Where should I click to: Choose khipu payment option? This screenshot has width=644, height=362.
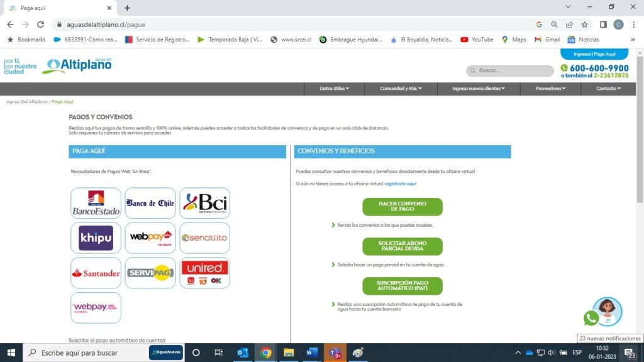pyautogui.click(x=96, y=238)
